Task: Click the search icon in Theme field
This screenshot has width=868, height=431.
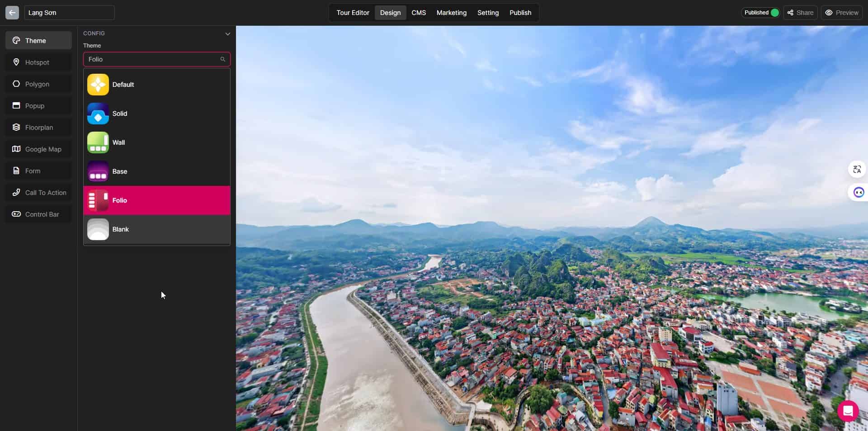Action: 222,59
